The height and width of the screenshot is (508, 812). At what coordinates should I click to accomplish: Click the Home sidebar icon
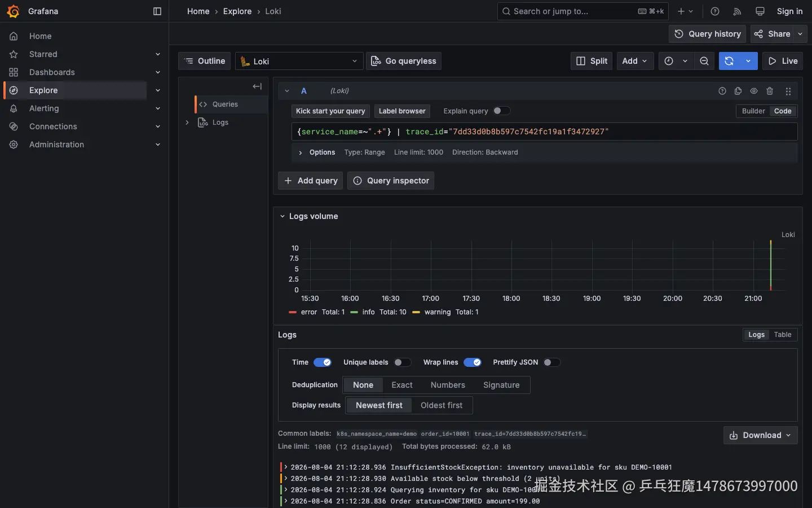pyautogui.click(x=14, y=36)
